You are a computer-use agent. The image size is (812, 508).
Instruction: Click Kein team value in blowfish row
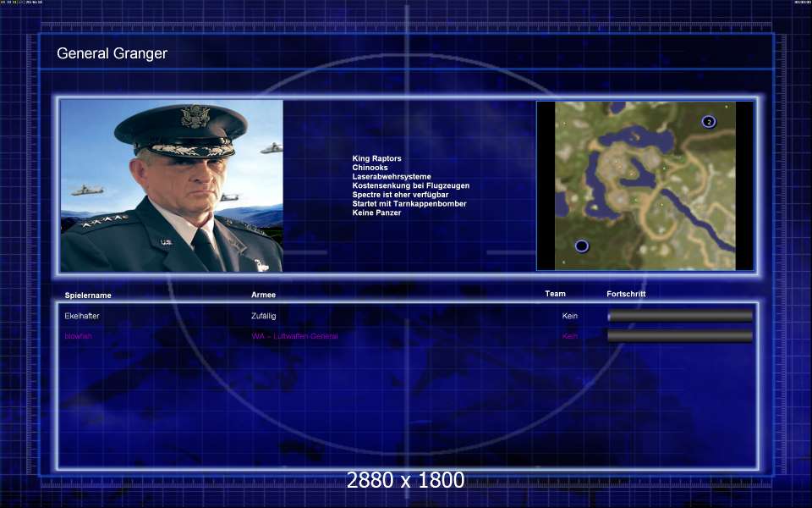tap(569, 336)
